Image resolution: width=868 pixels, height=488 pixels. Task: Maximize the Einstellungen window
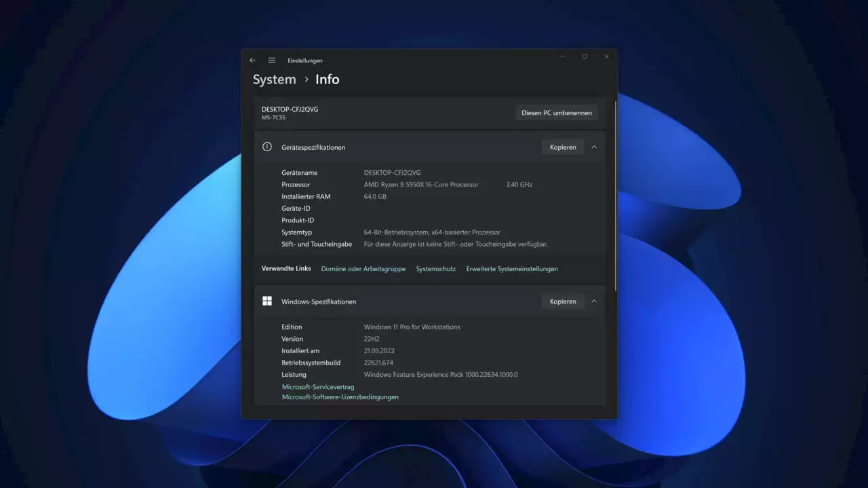pyautogui.click(x=585, y=57)
